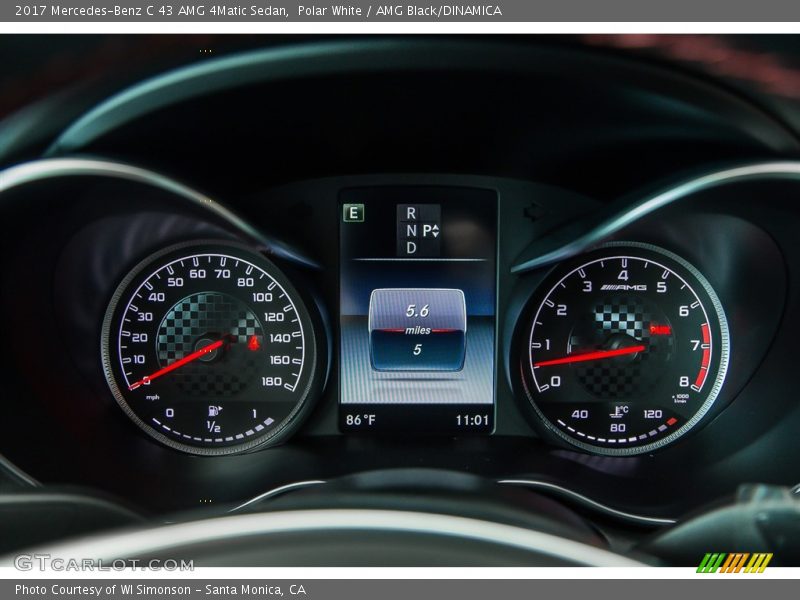800x600 pixels.
Task: Click the D drive gear letter
Action: (x=411, y=248)
